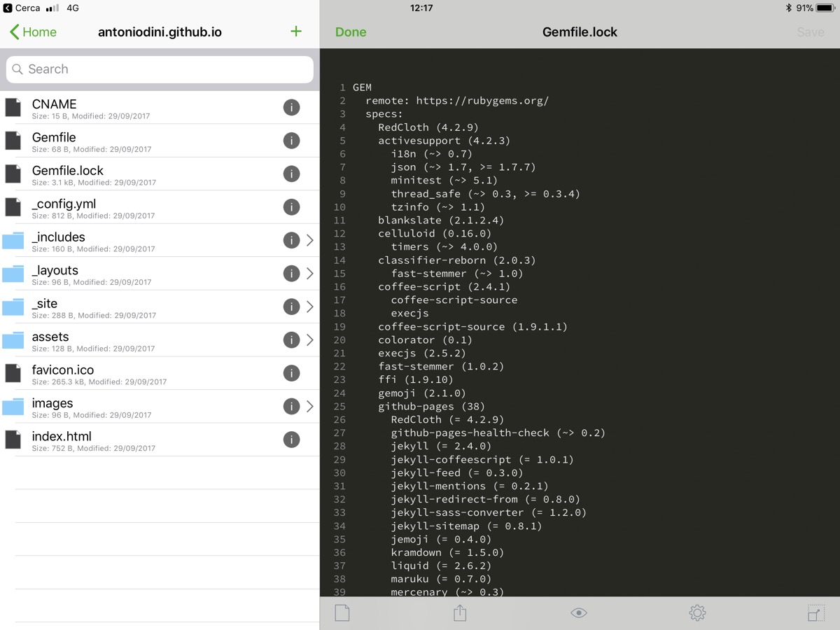Image resolution: width=840 pixels, height=630 pixels.
Task: Expand the _includes folder chevron
Action: [310, 240]
